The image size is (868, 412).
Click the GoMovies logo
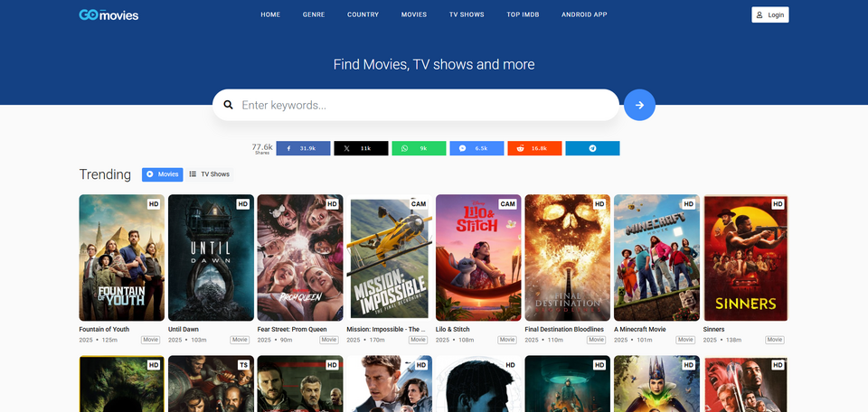108,15
